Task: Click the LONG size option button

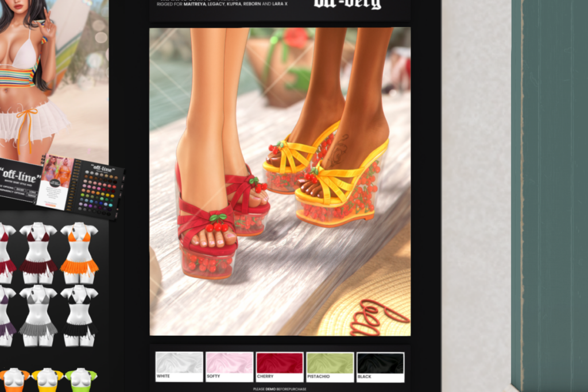Action: 33,191
